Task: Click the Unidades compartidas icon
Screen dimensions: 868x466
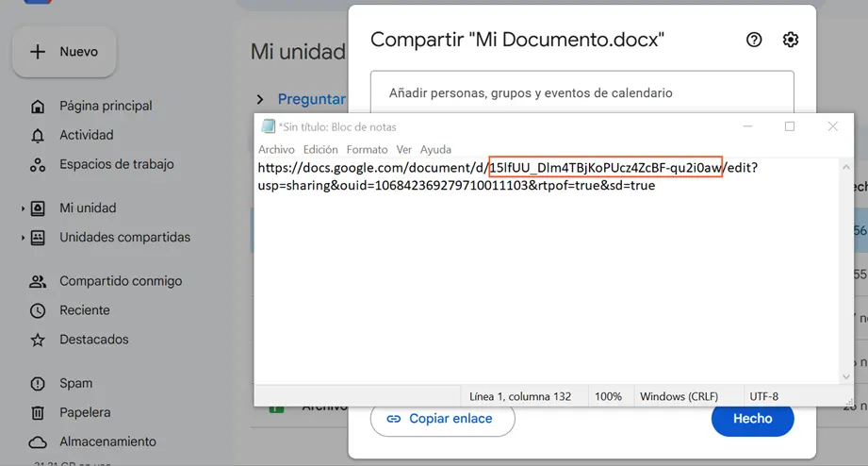Action: coord(38,238)
